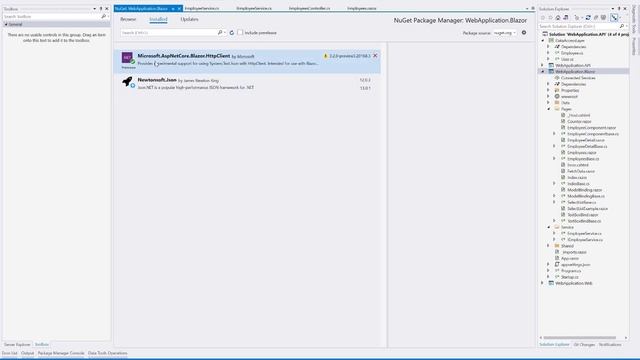This screenshot has width=640, height=360.
Task: Select Connected Services under WebApplication.Blazor
Action: point(578,78)
